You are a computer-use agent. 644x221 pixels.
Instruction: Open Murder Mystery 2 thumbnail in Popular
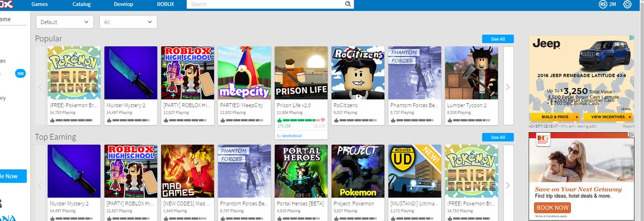coord(131,73)
